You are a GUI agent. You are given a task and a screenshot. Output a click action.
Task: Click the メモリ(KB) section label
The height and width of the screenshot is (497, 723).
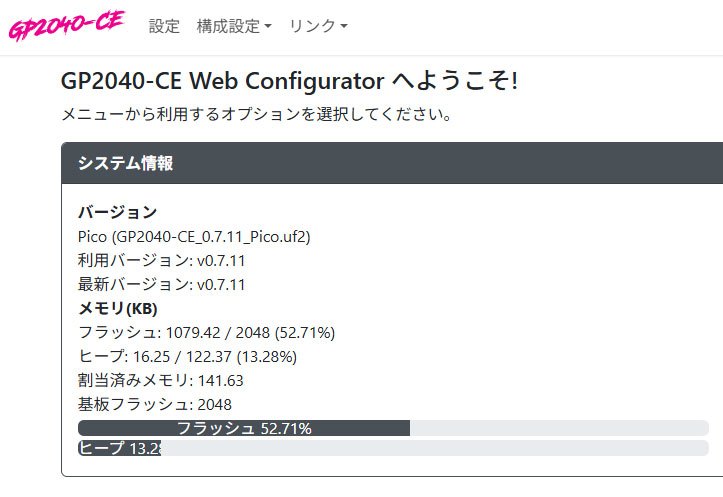pyautogui.click(x=117, y=308)
